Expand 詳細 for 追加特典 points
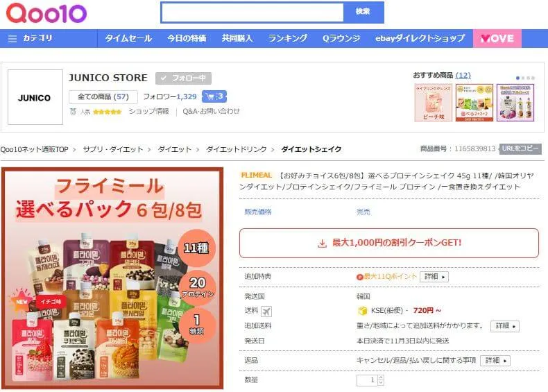The height and width of the screenshot is (392, 548). point(434,277)
